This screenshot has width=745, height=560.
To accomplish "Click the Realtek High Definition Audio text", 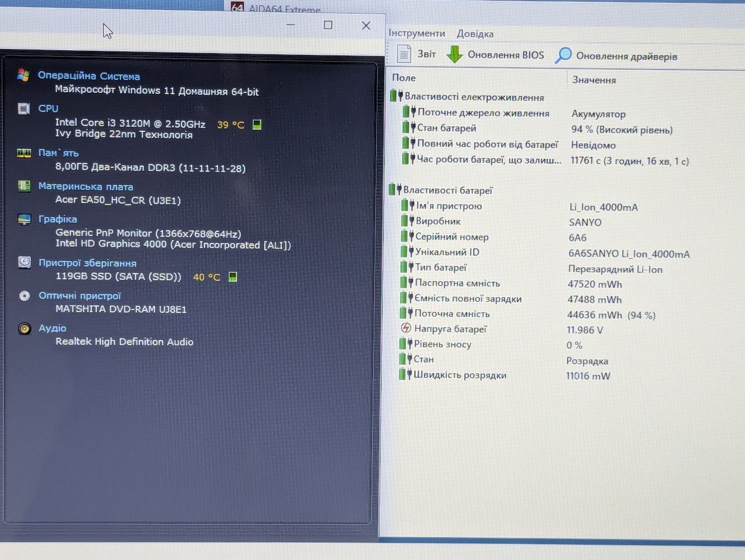I will click(x=124, y=341).
